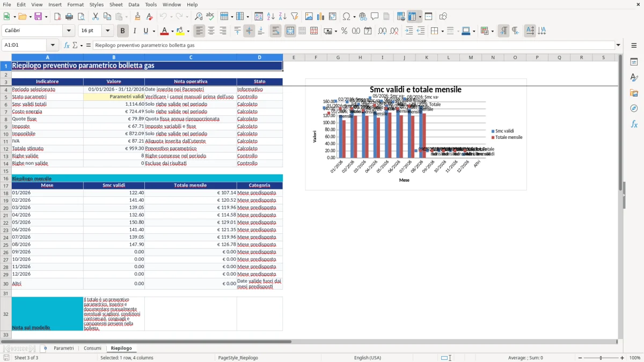This screenshot has width=644, height=362.
Task: Toggle Bold formatting off
Action: point(122,31)
